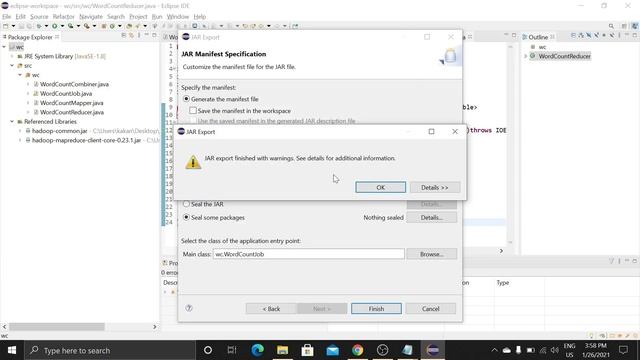The width and height of the screenshot is (640, 360).
Task: Show hidden system tray icons
Action: pyautogui.click(x=494, y=350)
